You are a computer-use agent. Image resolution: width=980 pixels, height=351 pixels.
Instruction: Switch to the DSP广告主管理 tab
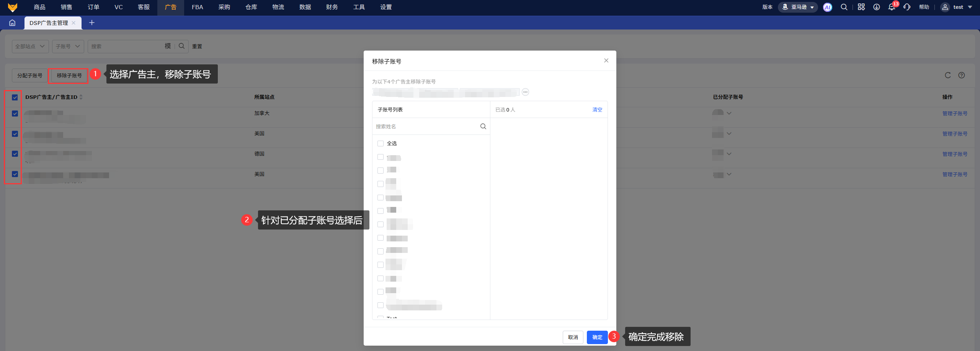coord(49,23)
